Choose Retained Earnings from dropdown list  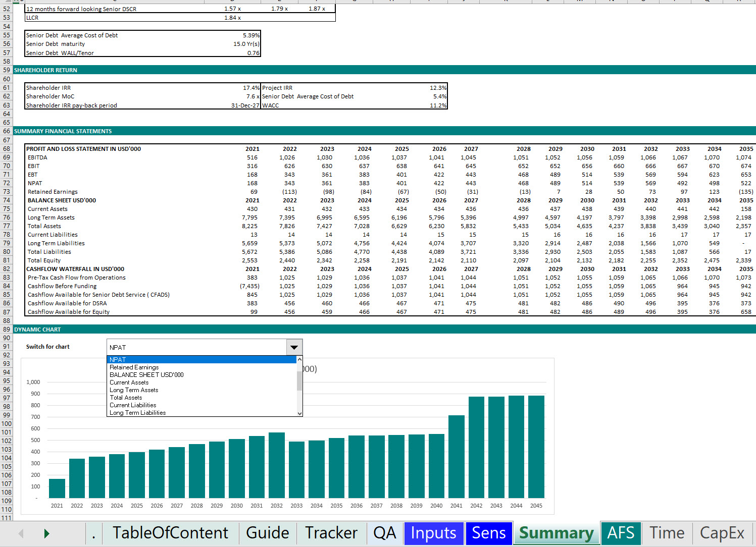tap(201, 367)
